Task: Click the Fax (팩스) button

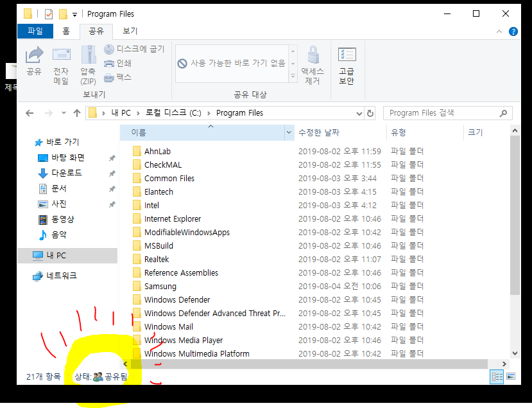Action: (x=117, y=78)
